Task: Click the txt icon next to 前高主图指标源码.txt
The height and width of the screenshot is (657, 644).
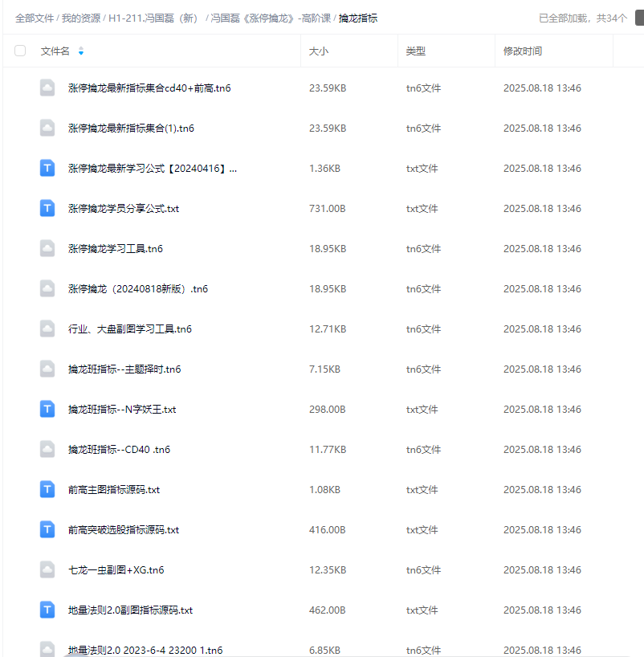Action: coord(47,489)
